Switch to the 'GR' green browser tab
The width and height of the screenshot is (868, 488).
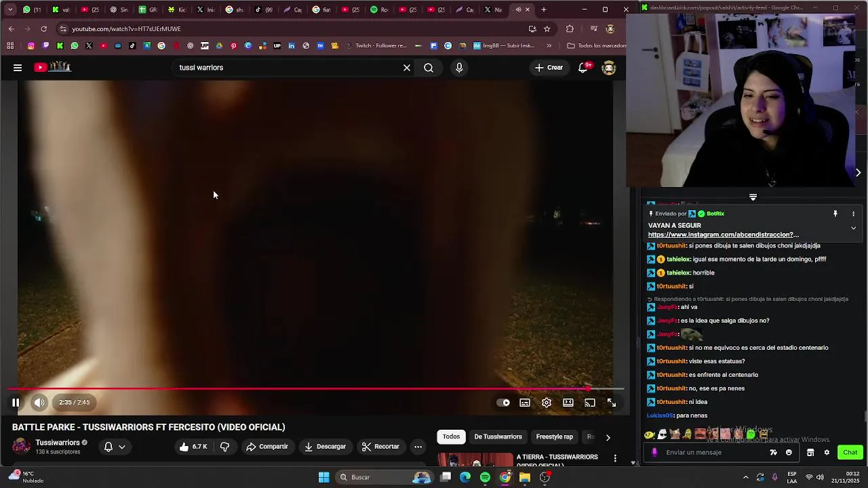(147, 9)
